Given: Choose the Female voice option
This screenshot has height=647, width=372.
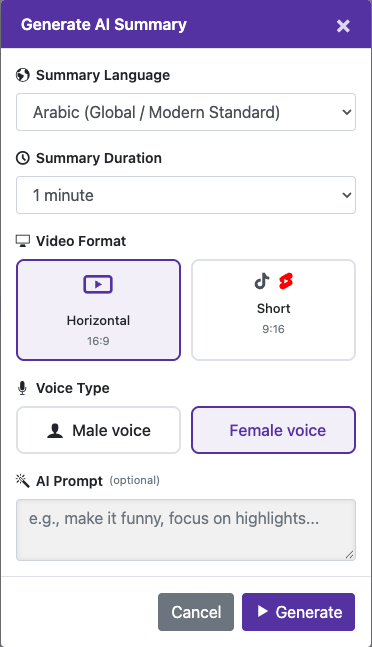Looking at the screenshot, I should click(x=273, y=430).
